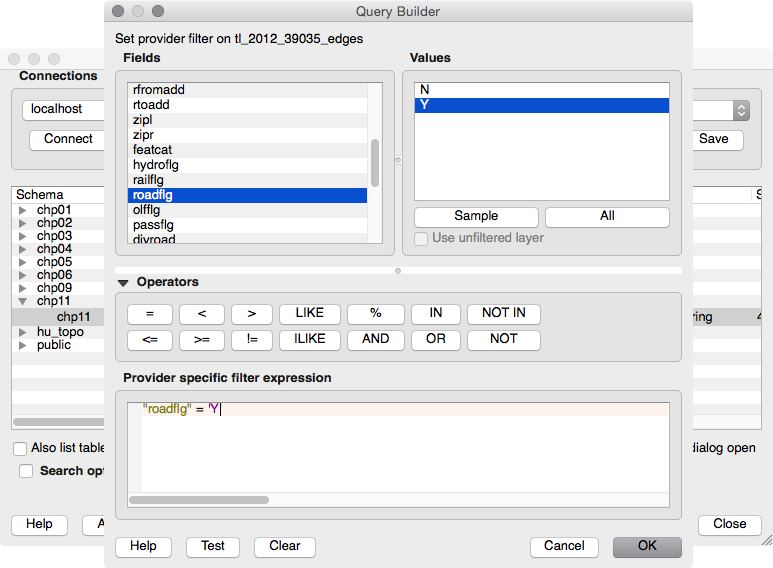Click in the filter expression text area

click(400, 450)
